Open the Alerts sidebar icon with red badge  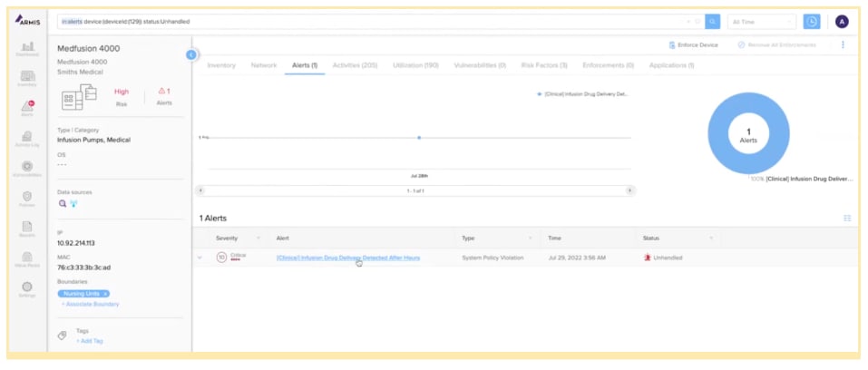tap(27, 108)
